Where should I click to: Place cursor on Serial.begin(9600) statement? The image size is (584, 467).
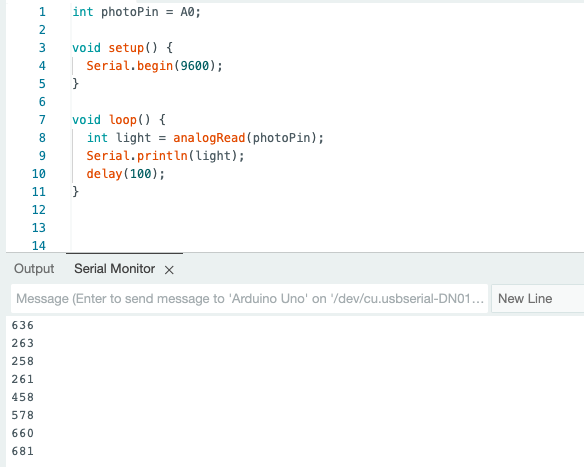point(154,66)
